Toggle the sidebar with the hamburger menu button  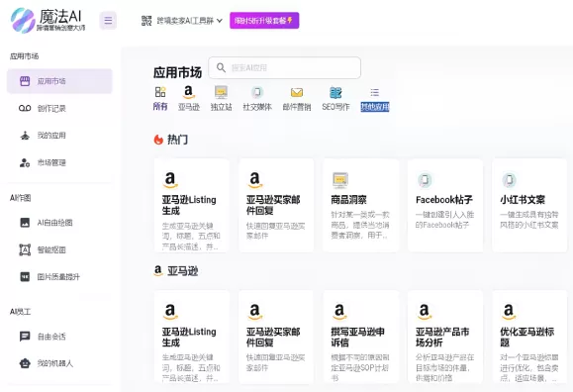pos(108,20)
